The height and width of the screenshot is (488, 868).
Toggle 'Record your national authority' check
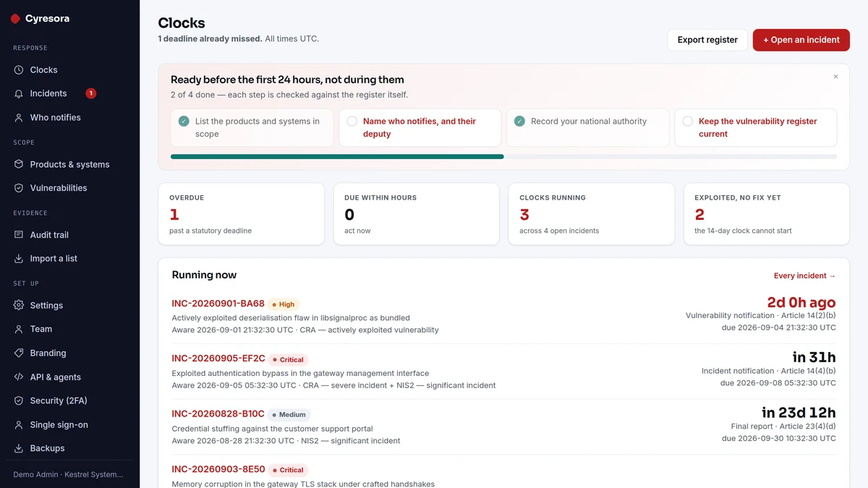tap(519, 121)
